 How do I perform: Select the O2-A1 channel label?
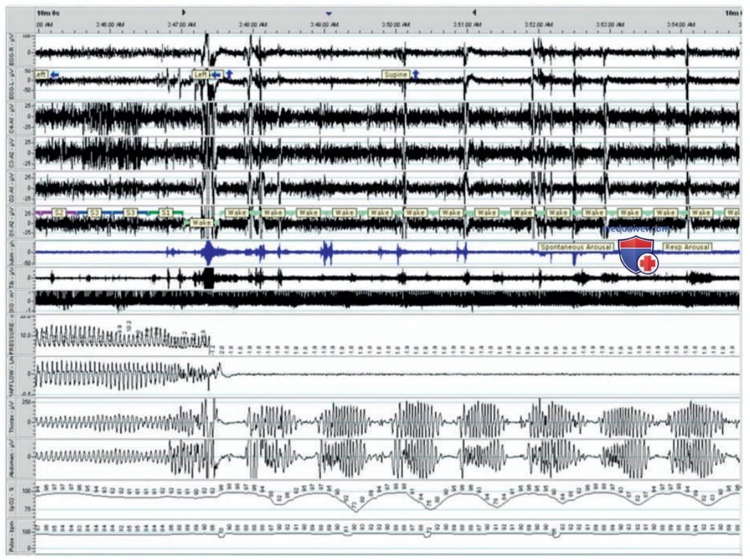13,187
